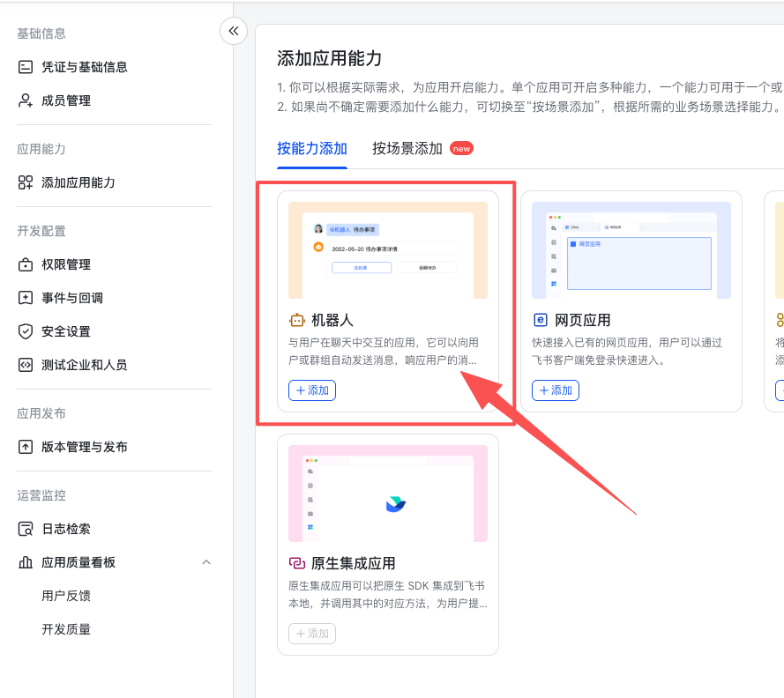This screenshot has width=784, height=698.
Task: Switch to the 按能力添加 tab
Action: 312,148
